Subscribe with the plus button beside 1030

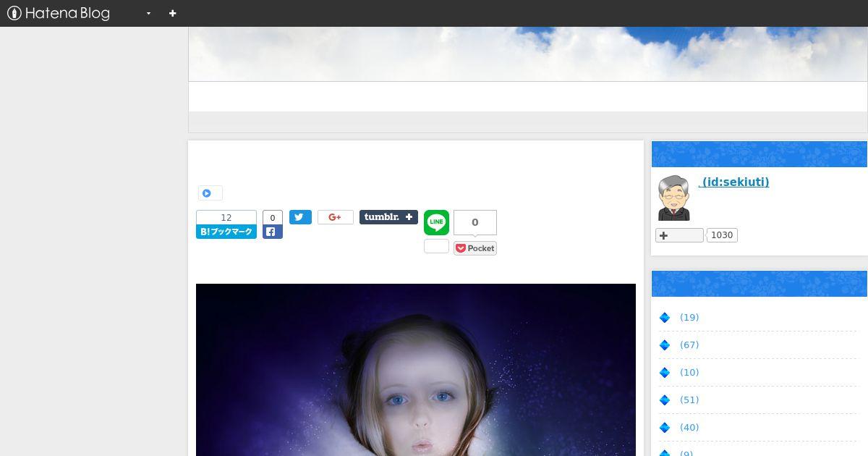point(679,235)
